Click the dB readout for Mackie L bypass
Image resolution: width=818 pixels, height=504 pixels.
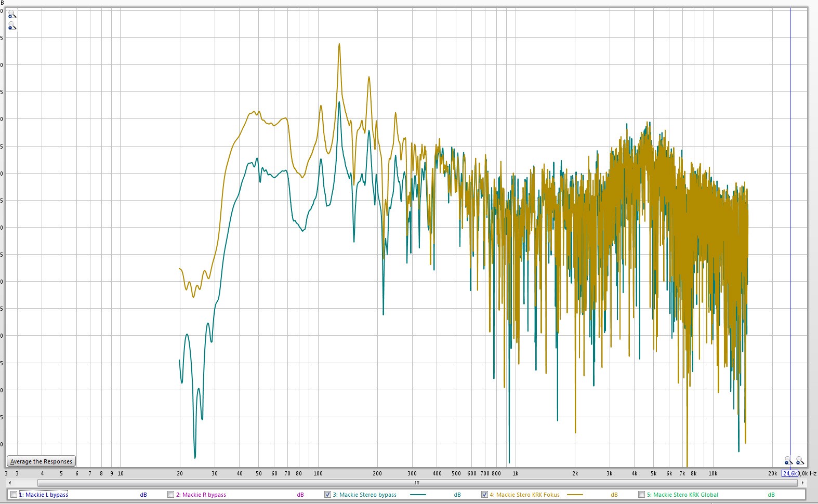click(143, 495)
